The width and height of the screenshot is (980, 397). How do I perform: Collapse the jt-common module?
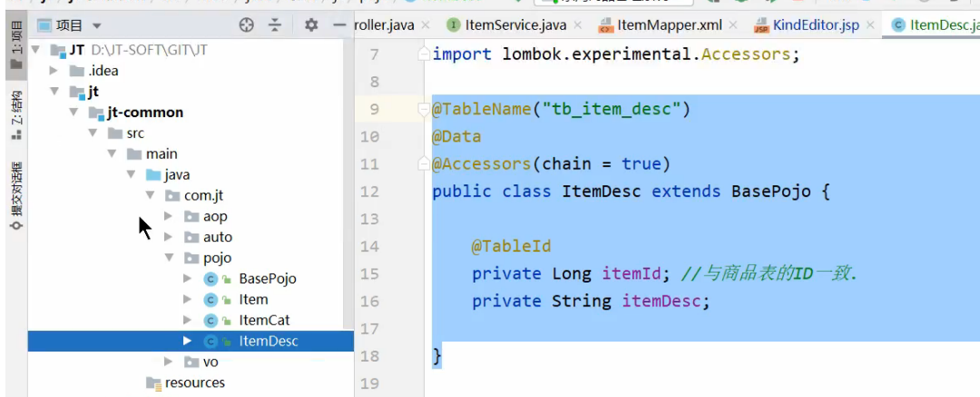73,112
